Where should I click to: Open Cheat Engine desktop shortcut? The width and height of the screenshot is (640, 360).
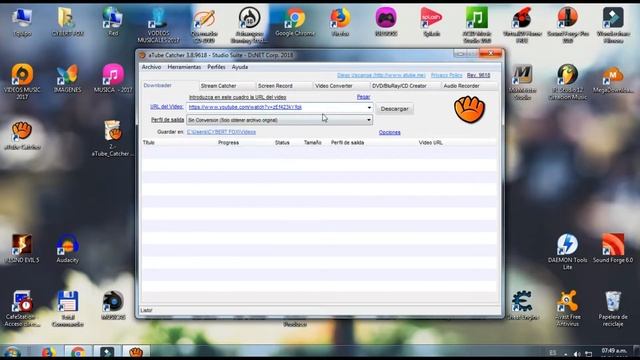pyautogui.click(x=522, y=305)
